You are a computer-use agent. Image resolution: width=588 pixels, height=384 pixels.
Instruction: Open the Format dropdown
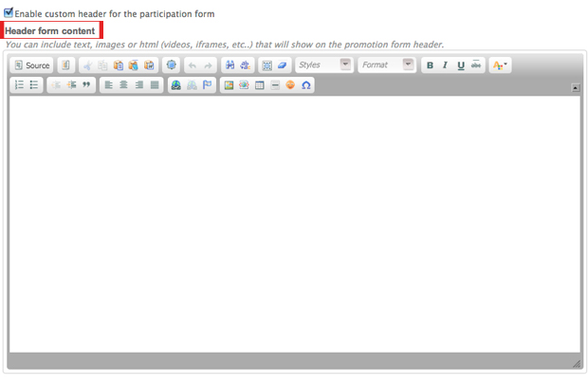387,64
